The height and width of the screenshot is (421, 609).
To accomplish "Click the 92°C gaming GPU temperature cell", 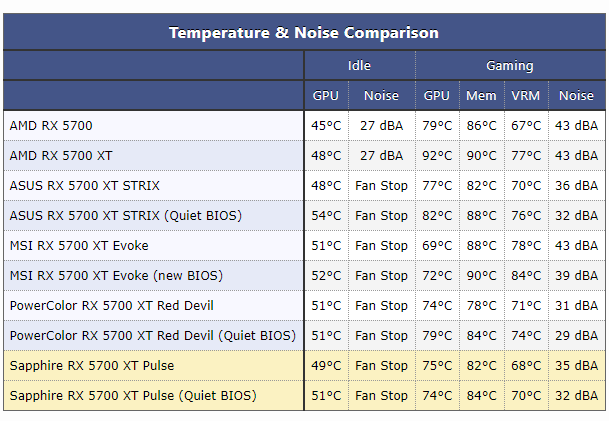I will point(437,156).
